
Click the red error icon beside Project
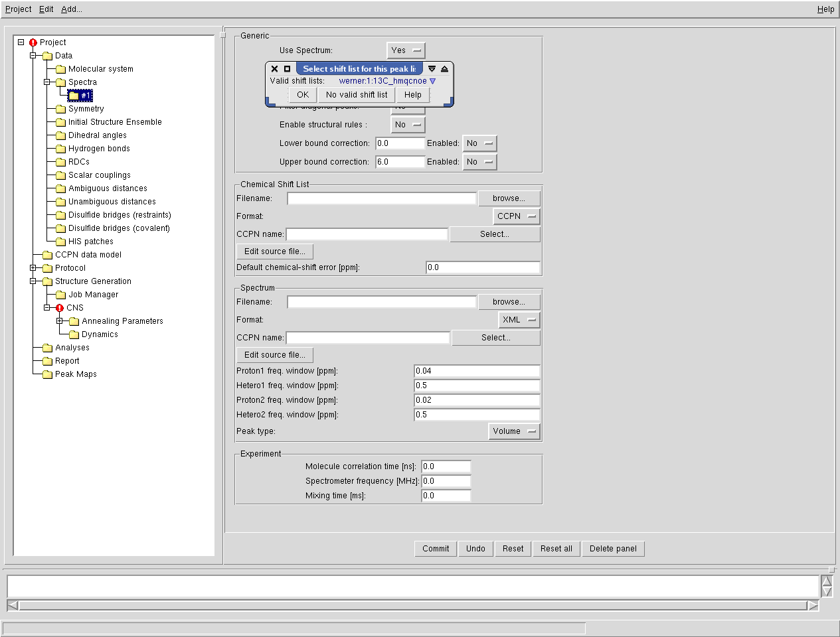coord(33,42)
